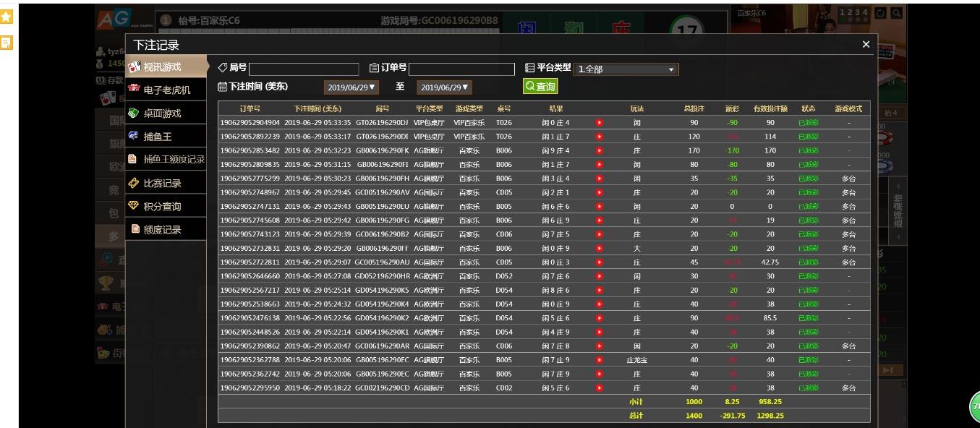Click the magnifier icon at top right

coord(897,13)
